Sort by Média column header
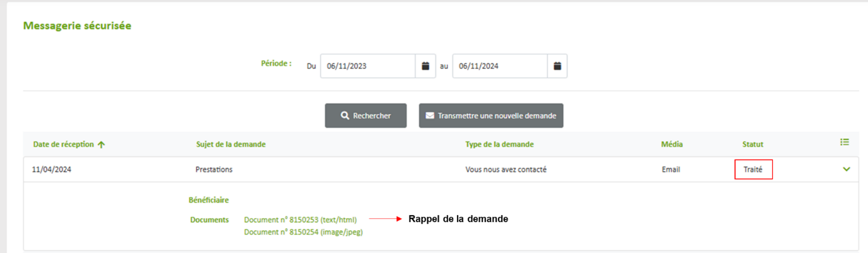The height and width of the screenshot is (253, 868). coord(671,144)
